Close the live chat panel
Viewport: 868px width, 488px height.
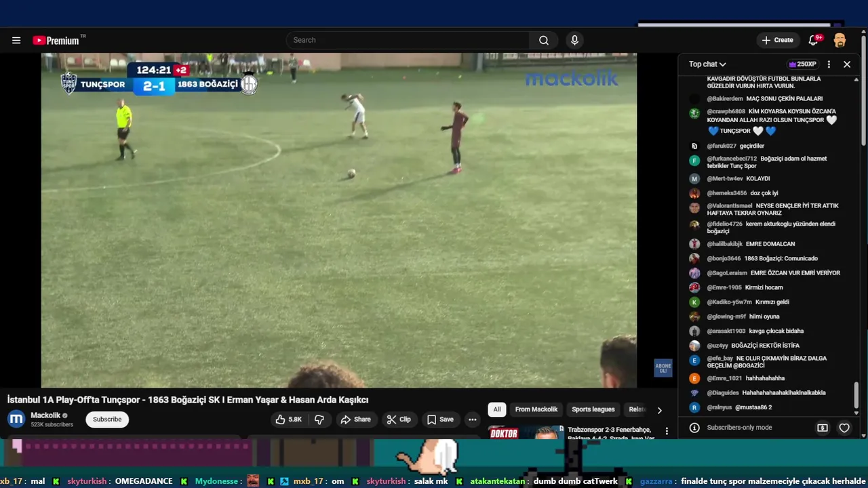(847, 64)
